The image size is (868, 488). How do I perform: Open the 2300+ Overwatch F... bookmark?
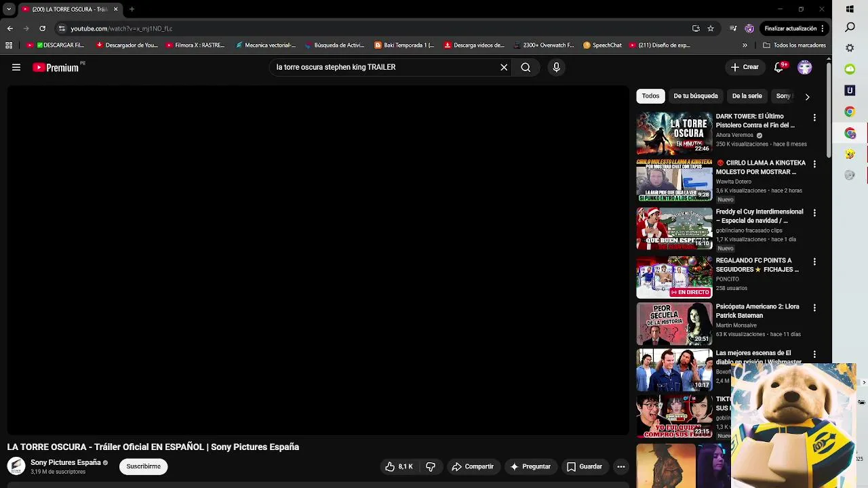pos(543,45)
